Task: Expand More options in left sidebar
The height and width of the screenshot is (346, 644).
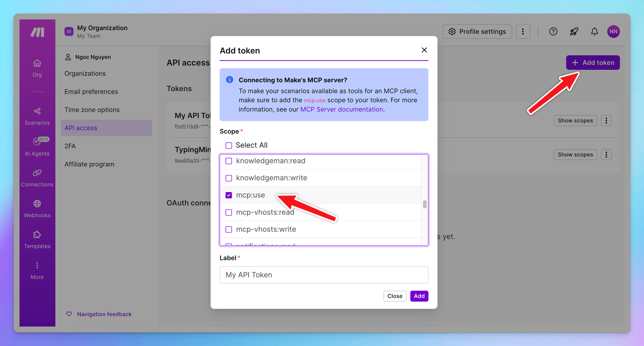Action: tap(37, 270)
